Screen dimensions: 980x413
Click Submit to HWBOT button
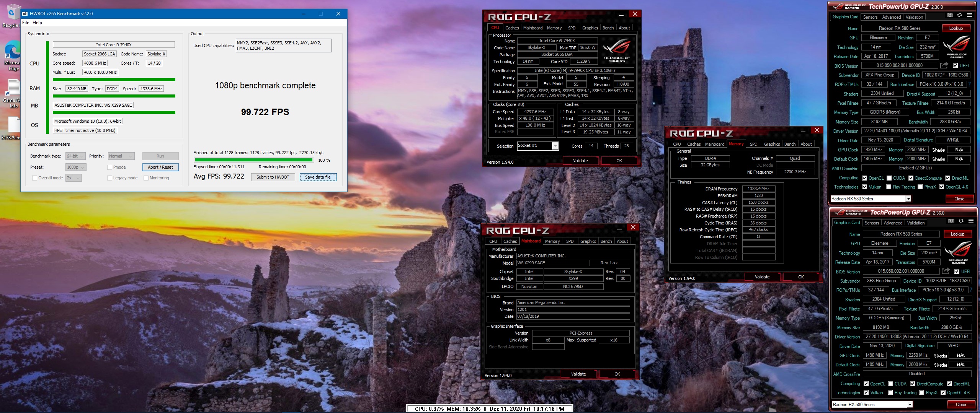point(273,177)
